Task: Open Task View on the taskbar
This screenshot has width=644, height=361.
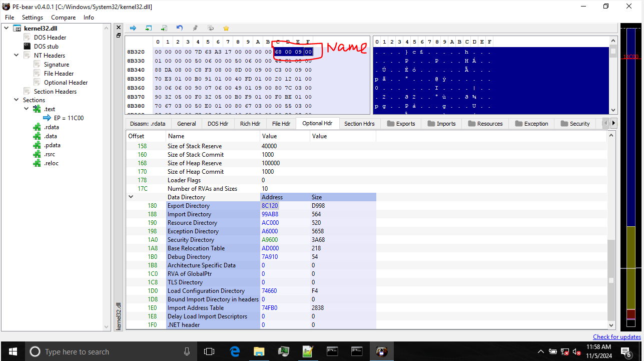Action: point(209,351)
